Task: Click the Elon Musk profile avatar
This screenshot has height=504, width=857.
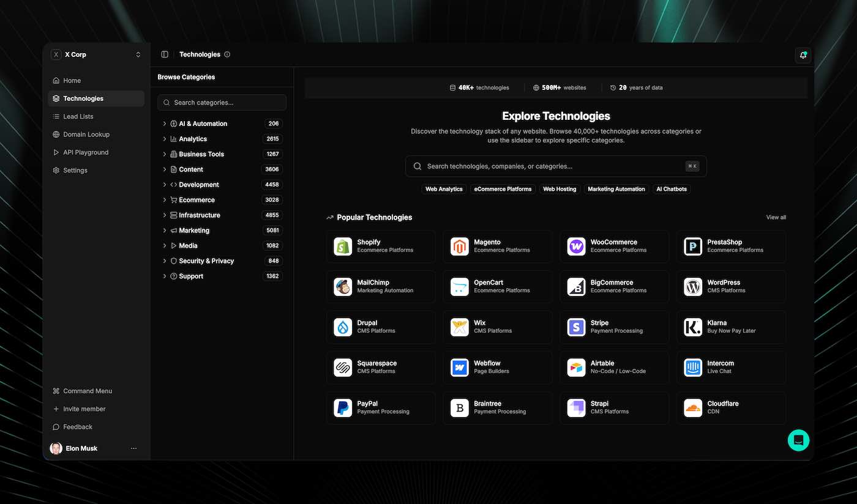Action: [x=56, y=448]
